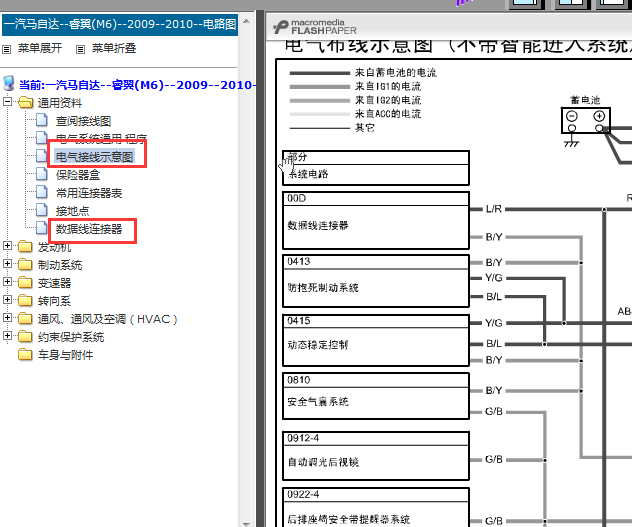Open the 常用连接器表 page
The image size is (632, 527).
coord(89,193)
